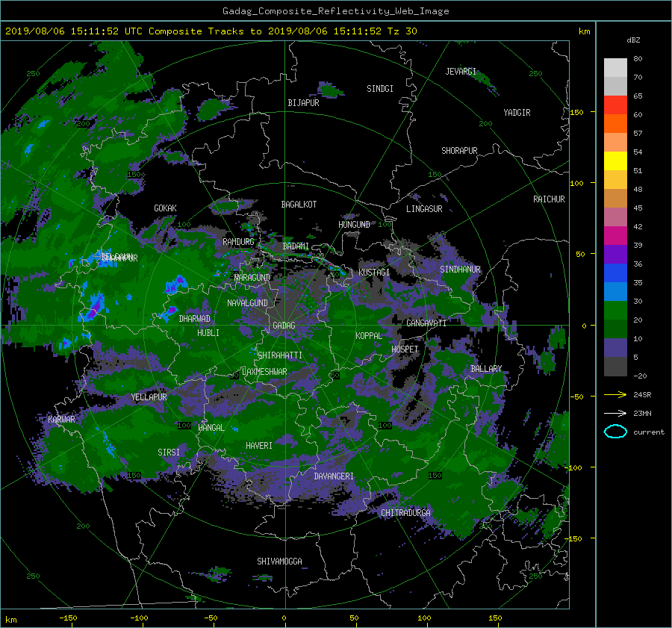Select the HAVERI city label
This screenshot has width=672, height=628.
click(259, 446)
